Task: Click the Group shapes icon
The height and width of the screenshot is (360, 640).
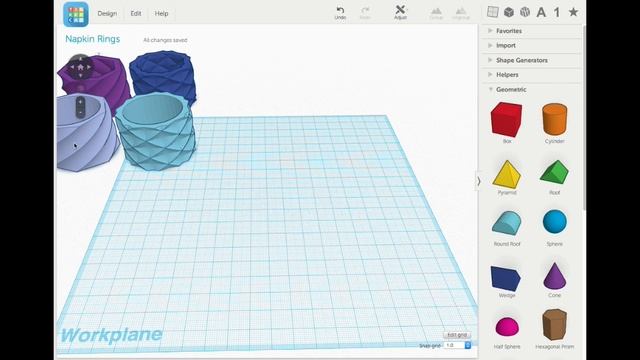Action: 436,13
